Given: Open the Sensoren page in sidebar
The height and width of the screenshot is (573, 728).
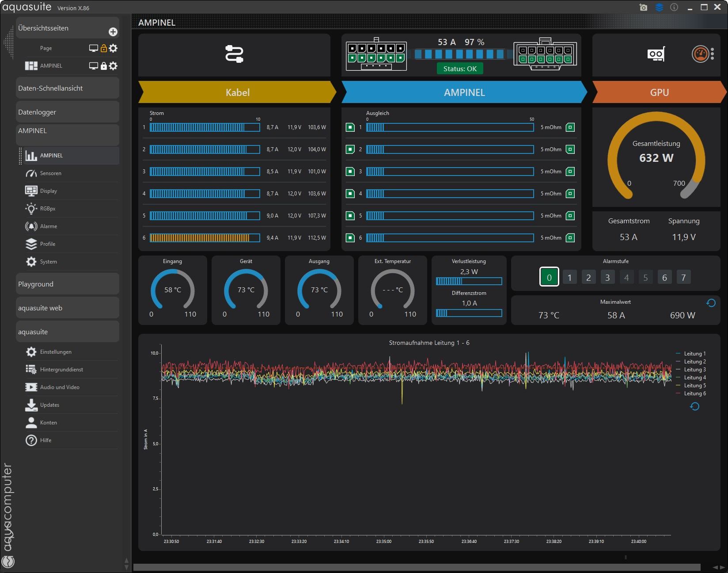Looking at the screenshot, I should click(x=50, y=173).
